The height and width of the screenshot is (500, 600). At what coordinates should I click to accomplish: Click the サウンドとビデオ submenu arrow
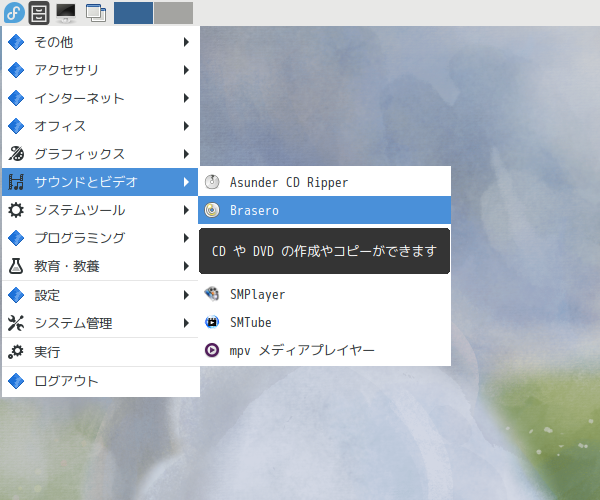tap(186, 182)
